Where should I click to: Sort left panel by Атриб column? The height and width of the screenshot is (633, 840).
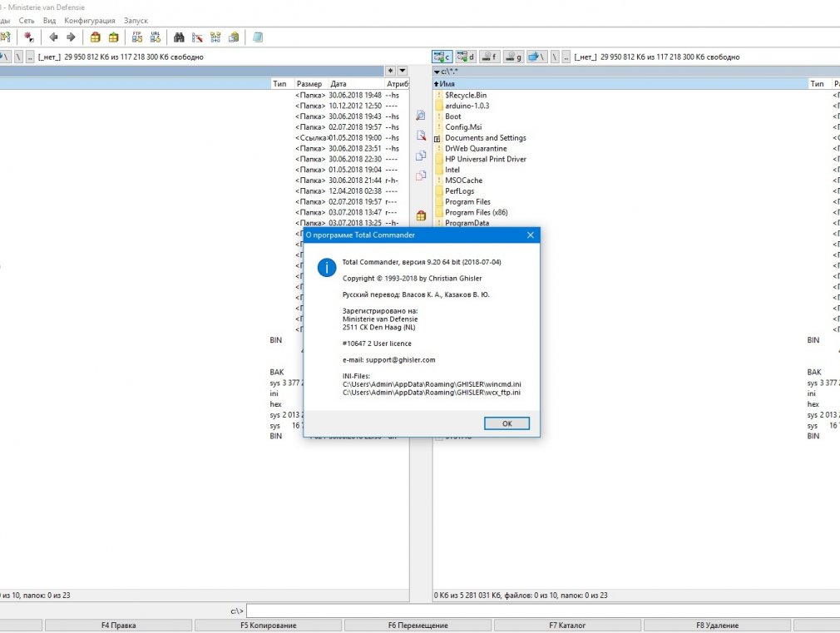click(x=397, y=84)
